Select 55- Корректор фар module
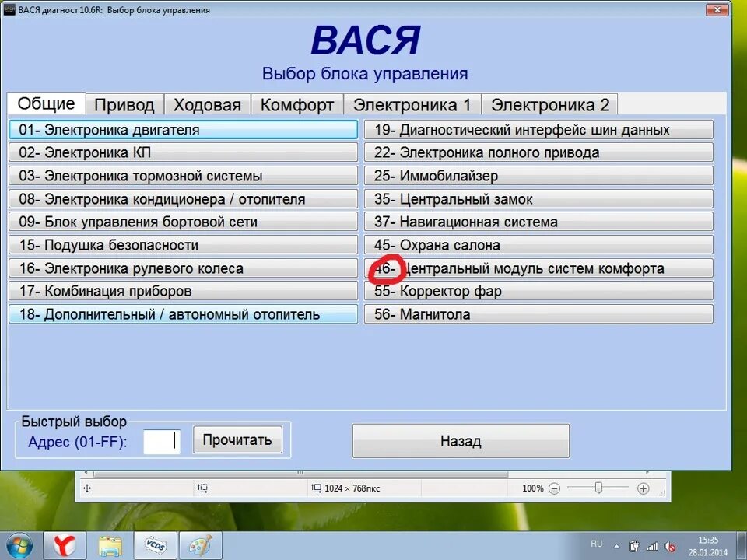Screen dimensions: 747x560 point(538,291)
